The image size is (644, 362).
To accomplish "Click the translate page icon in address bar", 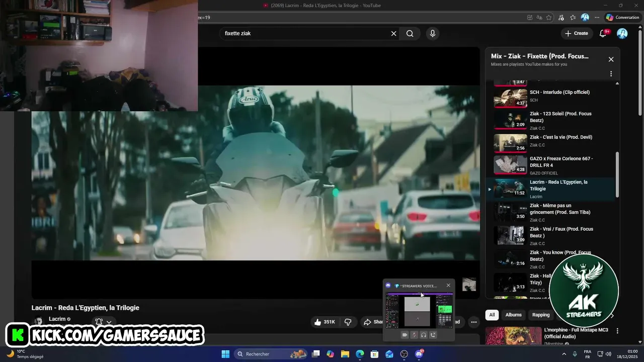I will (x=539, y=17).
